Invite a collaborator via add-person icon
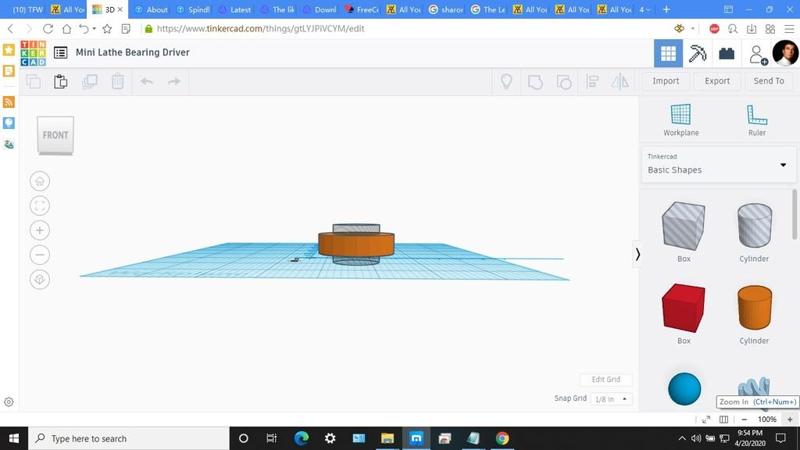800x450 pixels. click(x=758, y=55)
